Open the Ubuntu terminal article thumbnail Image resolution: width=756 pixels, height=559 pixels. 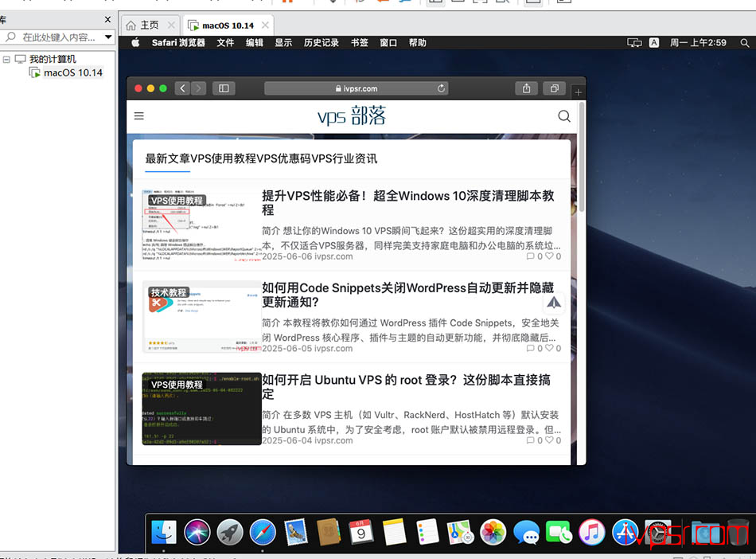coord(201,408)
